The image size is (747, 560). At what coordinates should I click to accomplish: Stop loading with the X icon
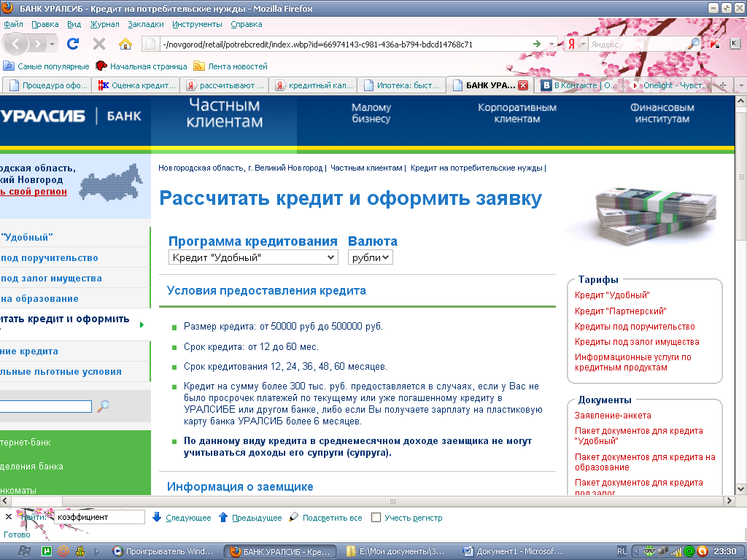pos(99,44)
